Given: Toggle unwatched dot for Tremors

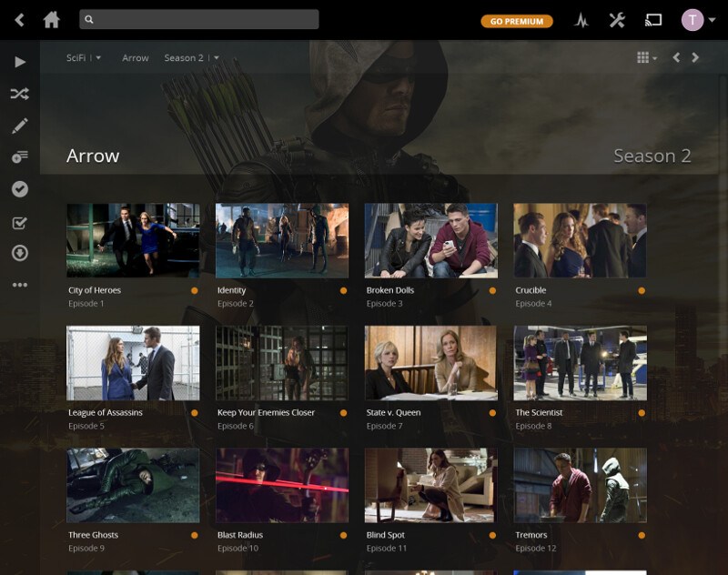Looking at the screenshot, I should pos(642,536).
